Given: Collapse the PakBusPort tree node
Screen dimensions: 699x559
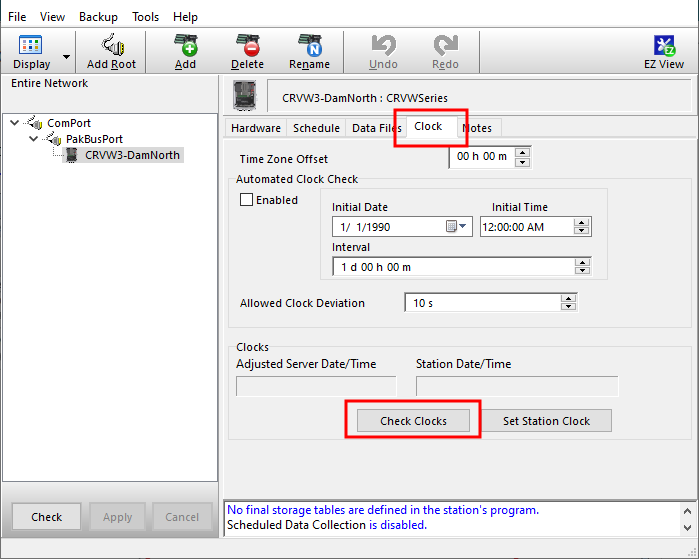Looking at the screenshot, I should pos(32,139).
